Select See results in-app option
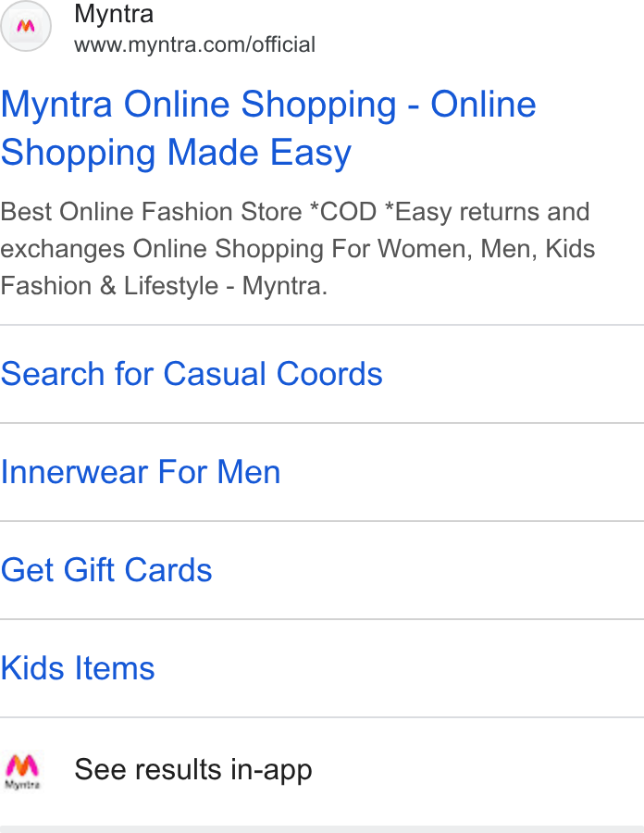The width and height of the screenshot is (644, 833). coord(322,770)
